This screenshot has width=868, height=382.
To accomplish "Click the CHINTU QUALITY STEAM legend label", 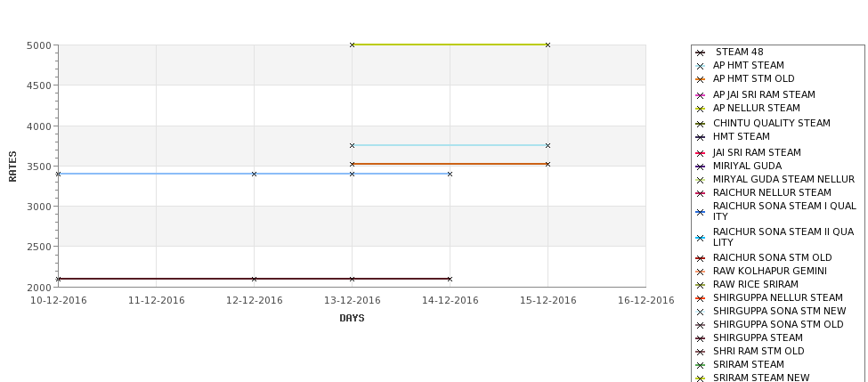I will pos(771,123).
